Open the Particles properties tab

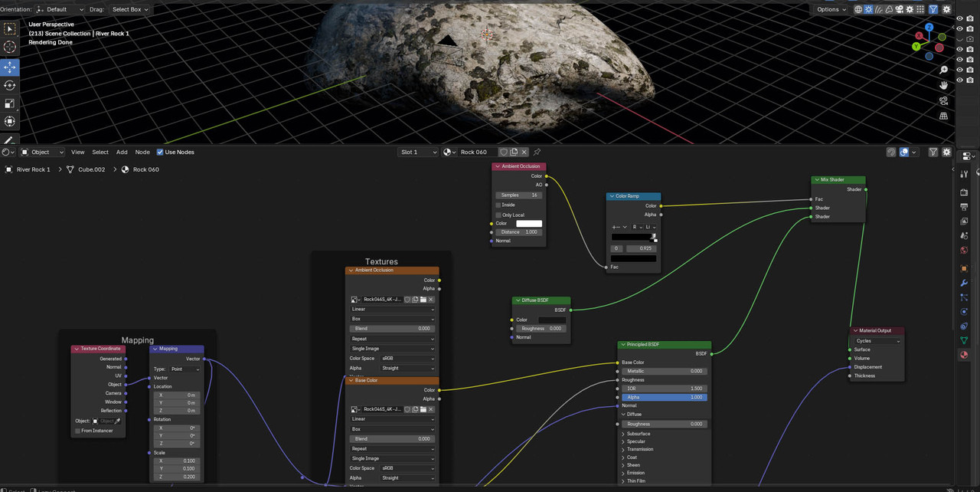(964, 297)
